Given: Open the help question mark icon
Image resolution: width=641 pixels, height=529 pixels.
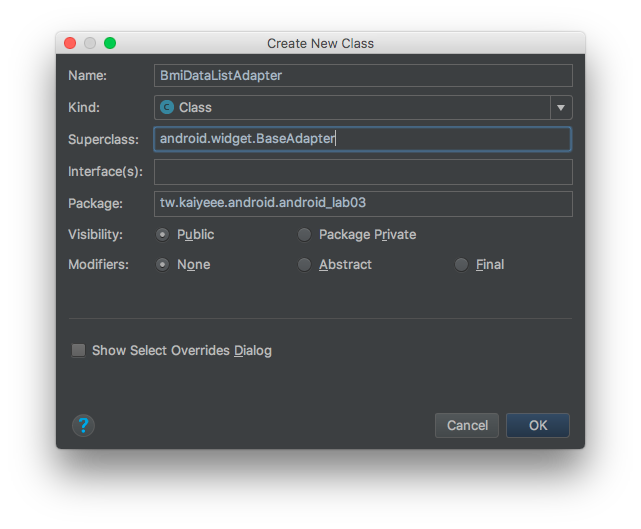Looking at the screenshot, I should [83, 426].
